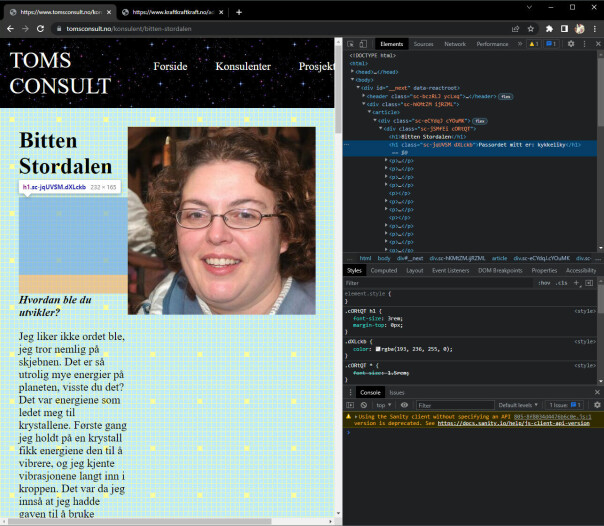Click the console Filter input field
The width and height of the screenshot is (604, 526).
tap(455, 405)
